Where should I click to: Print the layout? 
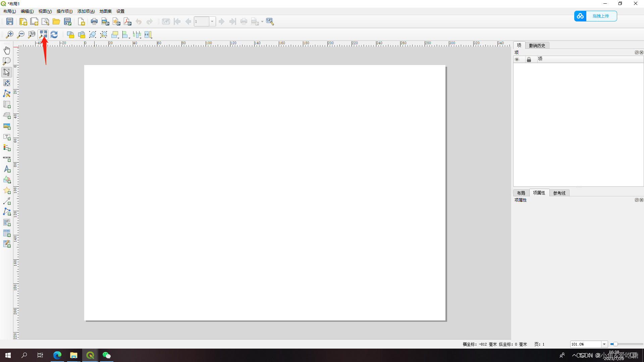94,22
